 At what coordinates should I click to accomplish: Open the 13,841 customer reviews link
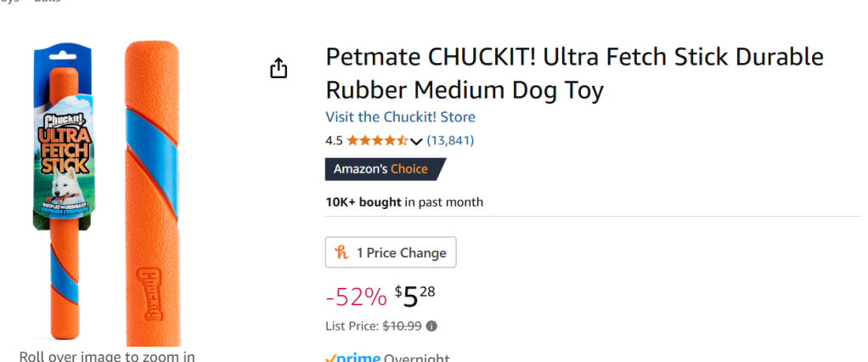click(x=450, y=140)
